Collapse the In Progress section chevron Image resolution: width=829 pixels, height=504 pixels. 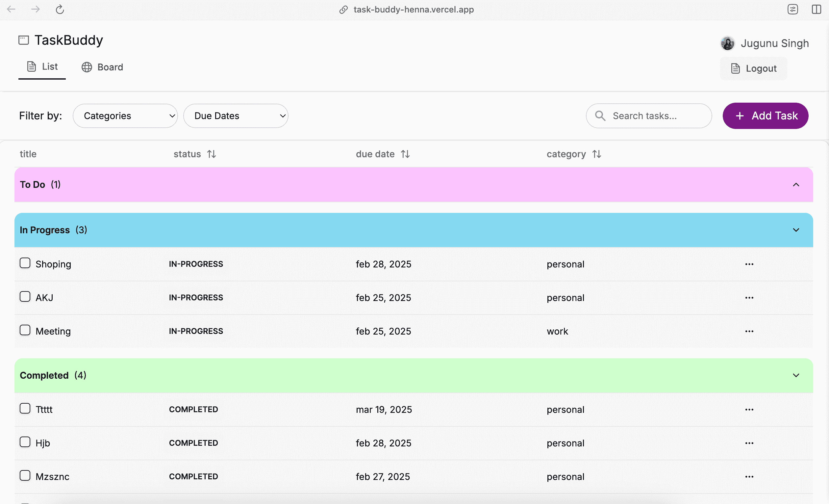[x=796, y=230]
